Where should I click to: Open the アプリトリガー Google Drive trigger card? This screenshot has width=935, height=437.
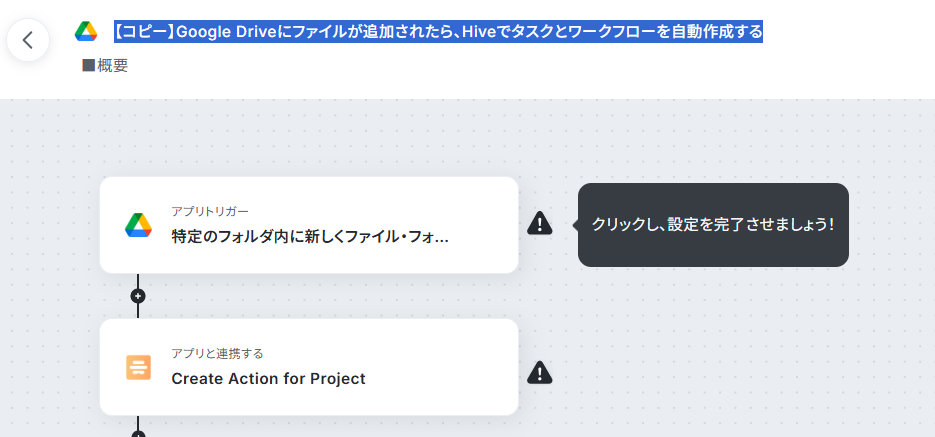[x=309, y=225]
